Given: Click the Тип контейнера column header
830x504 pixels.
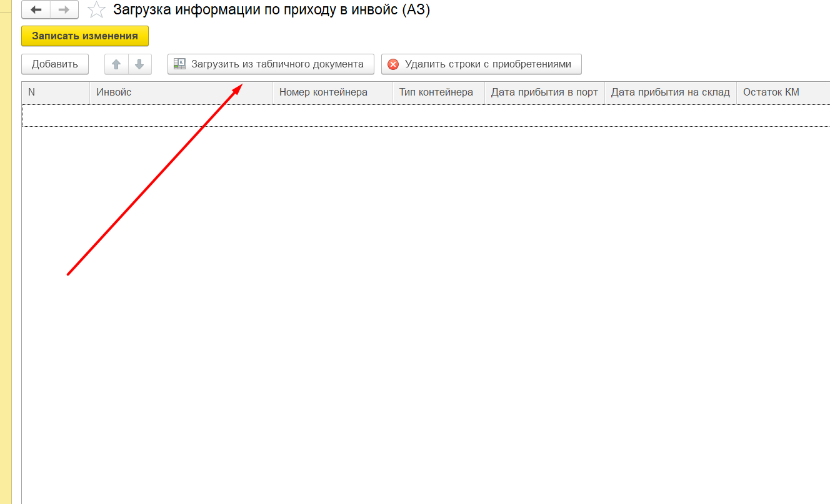Looking at the screenshot, I should pos(438,92).
